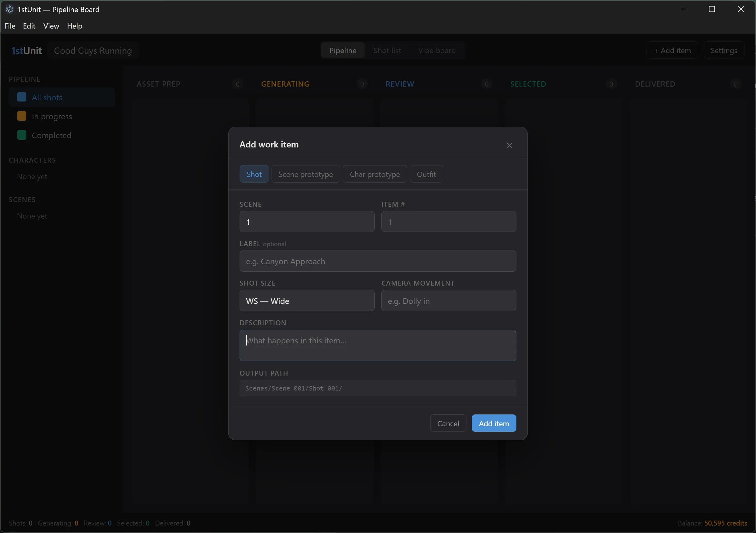Open the Help menu
756x533 pixels.
coord(74,26)
